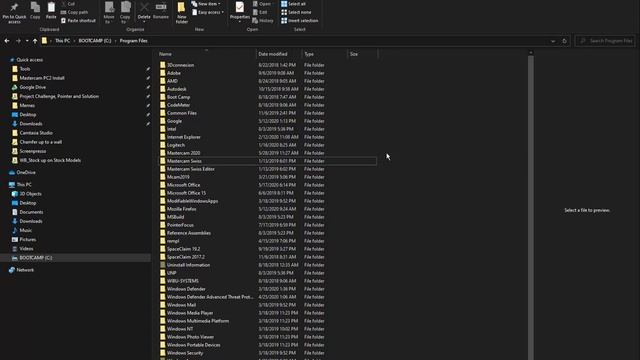Select OneDrive in navigation pane
This screenshot has width=640, height=360.
point(26,172)
